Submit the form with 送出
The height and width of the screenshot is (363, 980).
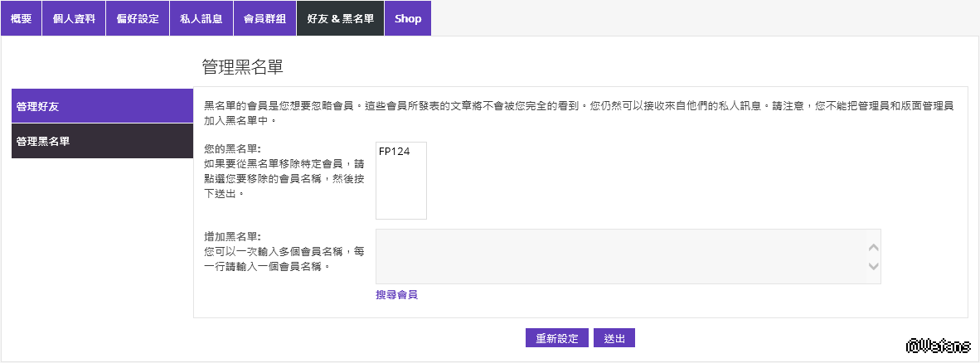coord(614,338)
